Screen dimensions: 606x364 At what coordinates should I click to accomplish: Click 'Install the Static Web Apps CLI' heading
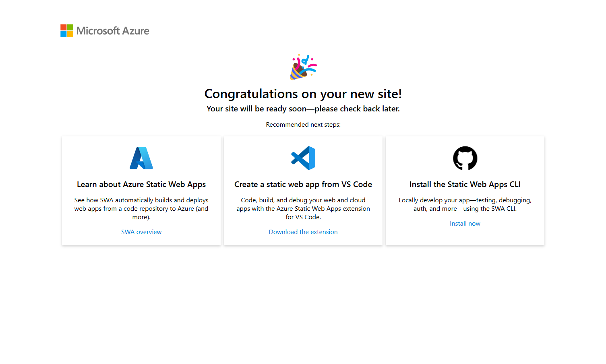point(465,184)
